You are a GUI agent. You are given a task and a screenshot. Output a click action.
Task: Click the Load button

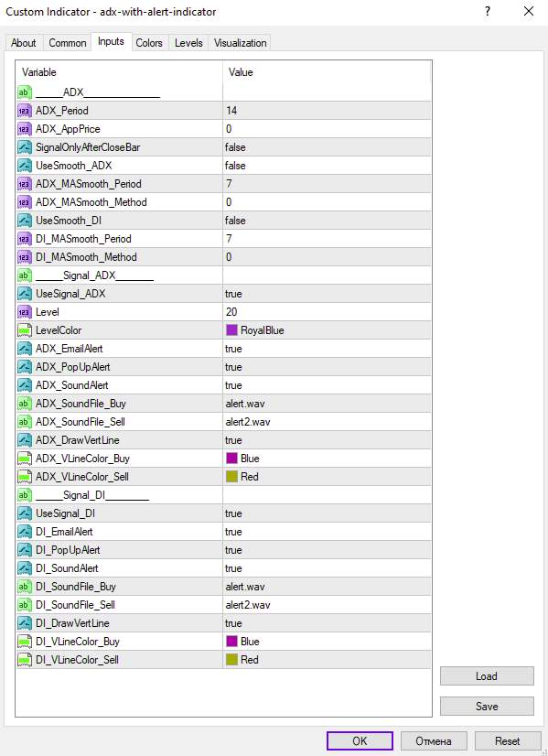[487, 676]
